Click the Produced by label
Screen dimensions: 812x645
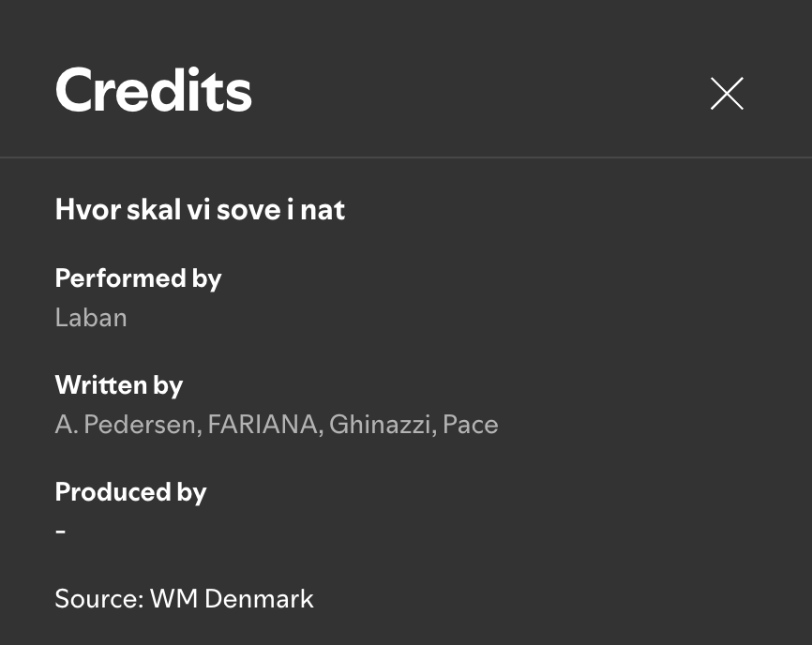(130, 492)
